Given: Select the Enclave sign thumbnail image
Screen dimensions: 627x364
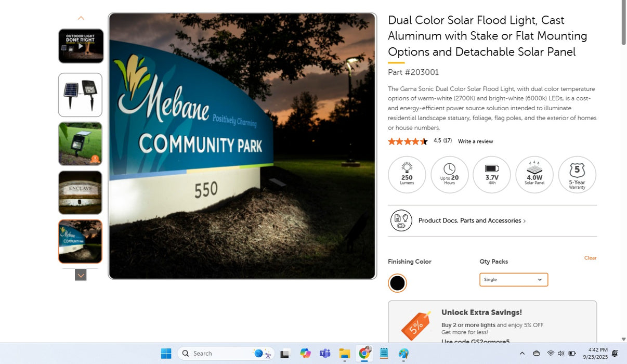Looking at the screenshot, I should 81,192.
